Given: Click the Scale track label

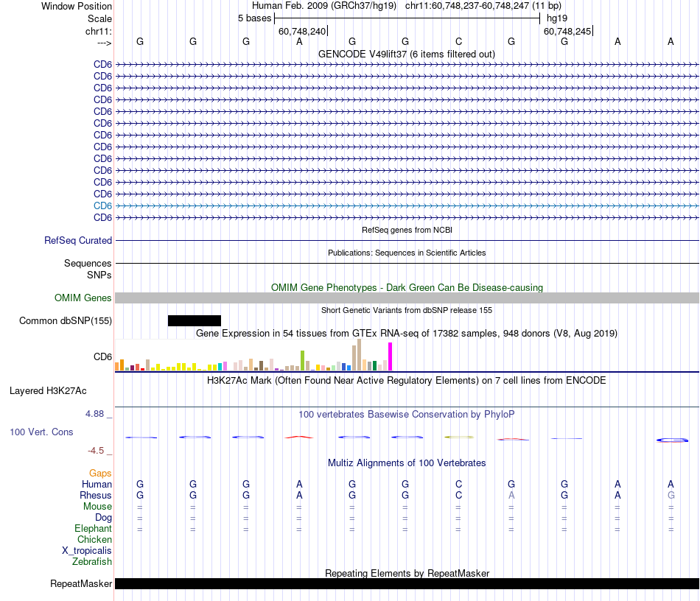Looking at the screenshot, I should [x=99, y=18].
